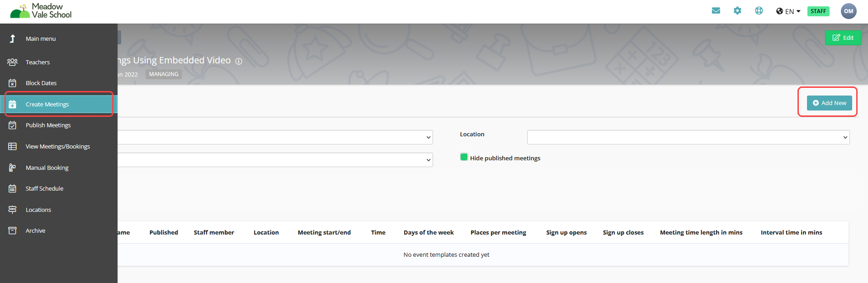Toggle Hide published meetings checkbox
This screenshot has height=283, width=868.
point(464,157)
